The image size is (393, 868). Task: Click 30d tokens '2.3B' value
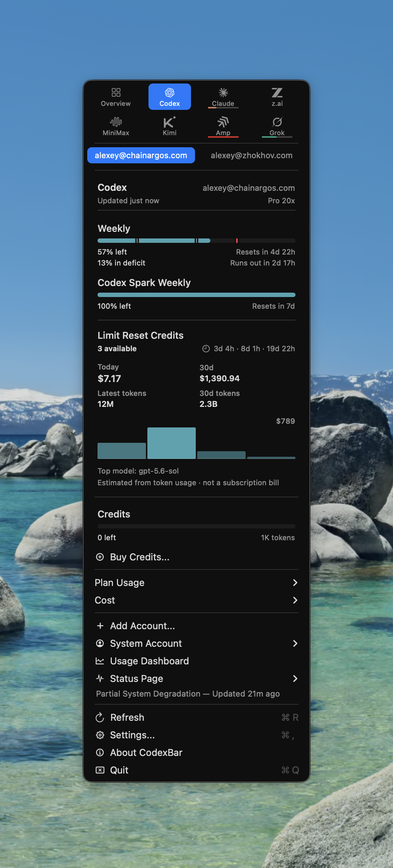[x=209, y=404]
